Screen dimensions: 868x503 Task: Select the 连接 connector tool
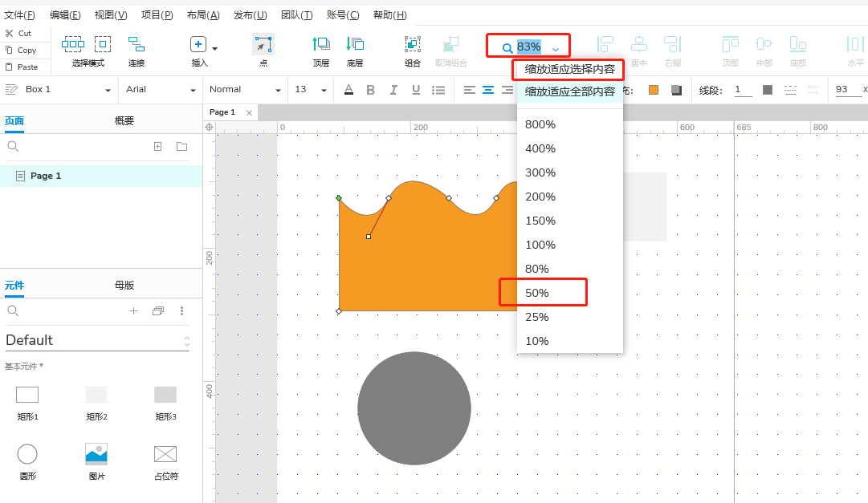(x=137, y=43)
